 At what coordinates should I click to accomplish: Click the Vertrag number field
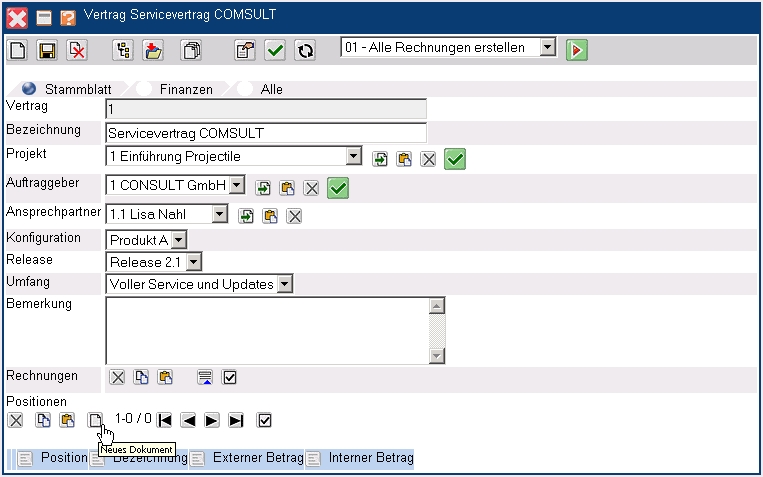point(266,109)
